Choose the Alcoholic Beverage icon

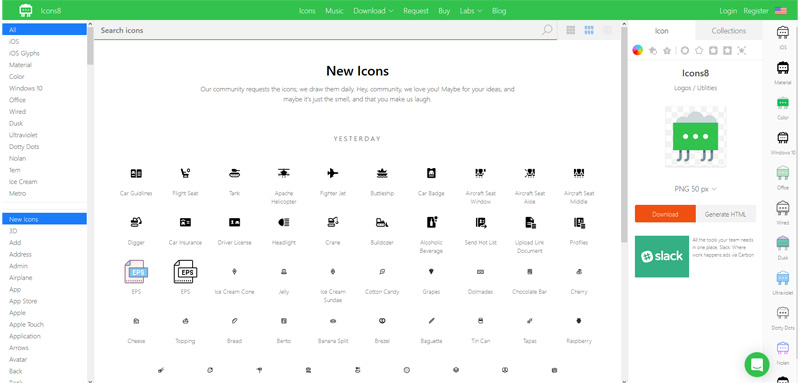431,222
